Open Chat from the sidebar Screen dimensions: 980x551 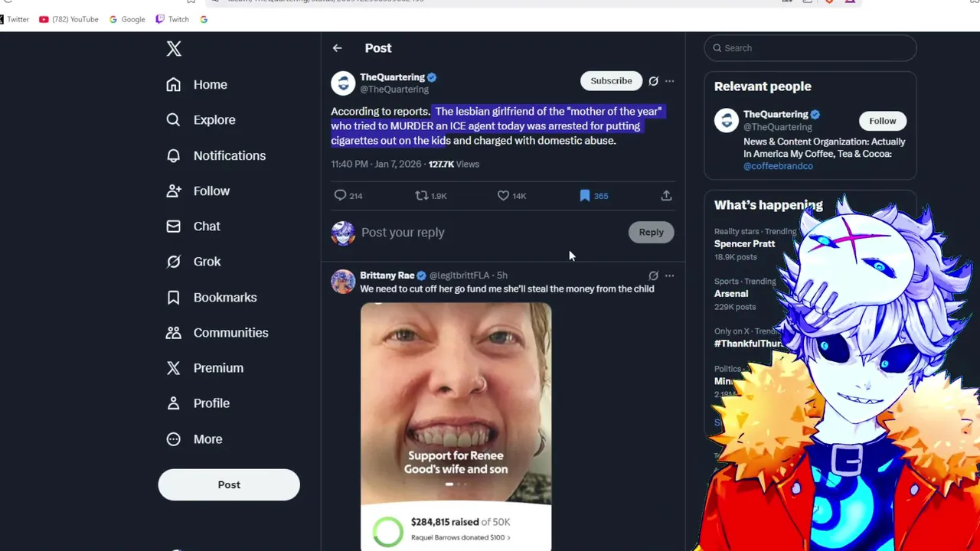pyautogui.click(x=193, y=226)
